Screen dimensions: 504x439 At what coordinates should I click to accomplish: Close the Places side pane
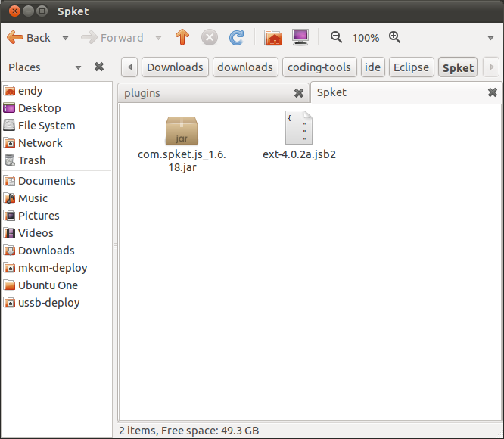[x=99, y=67]
